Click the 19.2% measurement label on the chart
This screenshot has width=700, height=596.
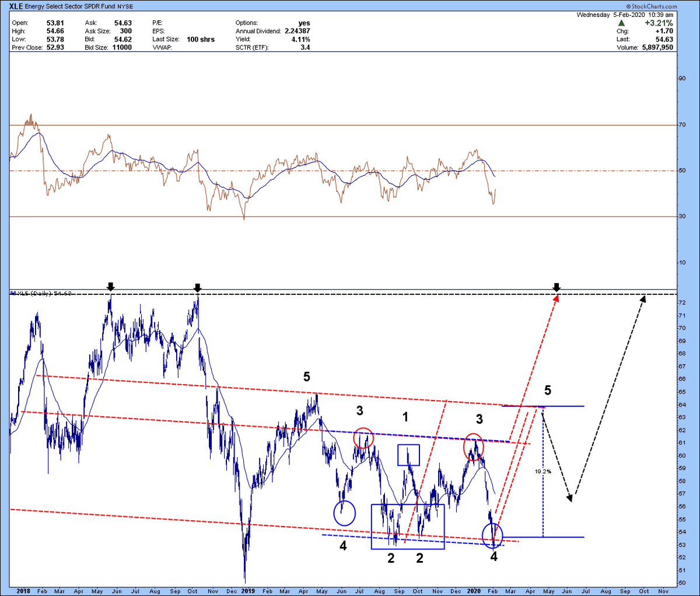tap(543, 471)
